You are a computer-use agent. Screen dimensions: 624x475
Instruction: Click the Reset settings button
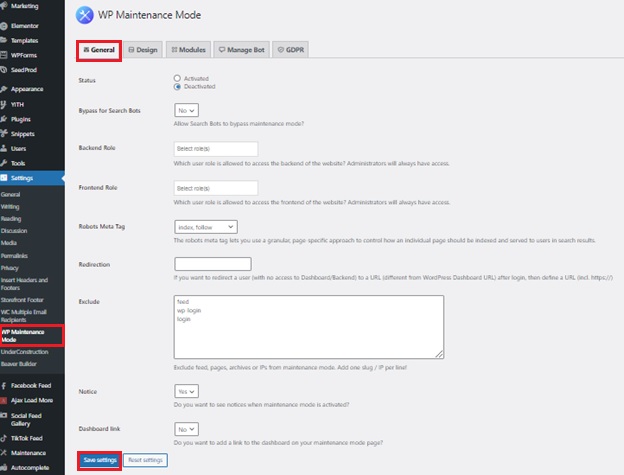coord(145,460)
